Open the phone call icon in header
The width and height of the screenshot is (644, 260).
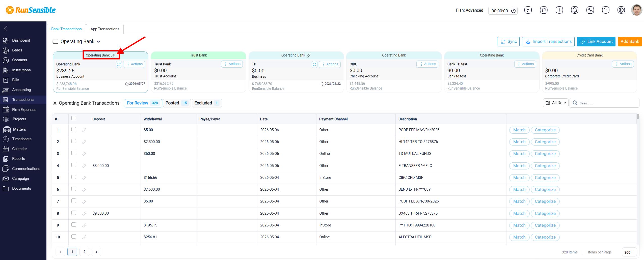[590, 10]
